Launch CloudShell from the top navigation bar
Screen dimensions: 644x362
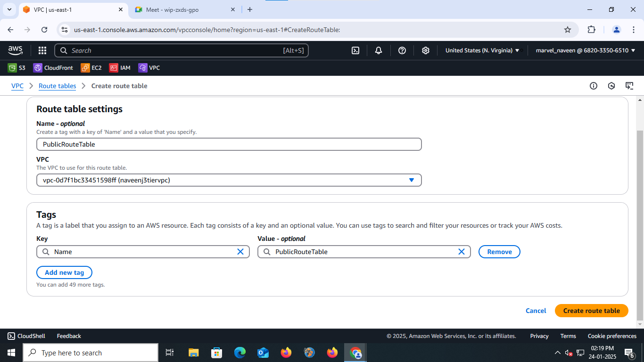[x=355, y=50]
